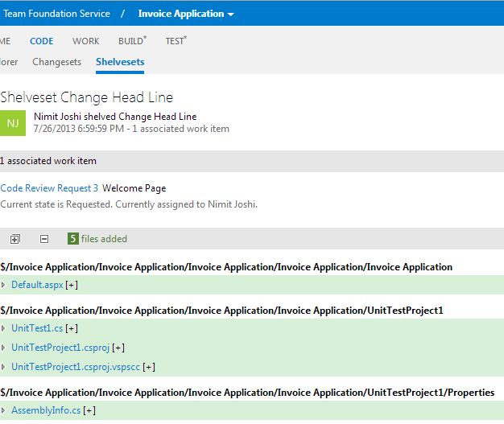Click the [+] next to AssemblyInfo.cs
Screen dimensions: 504x424
89,410
